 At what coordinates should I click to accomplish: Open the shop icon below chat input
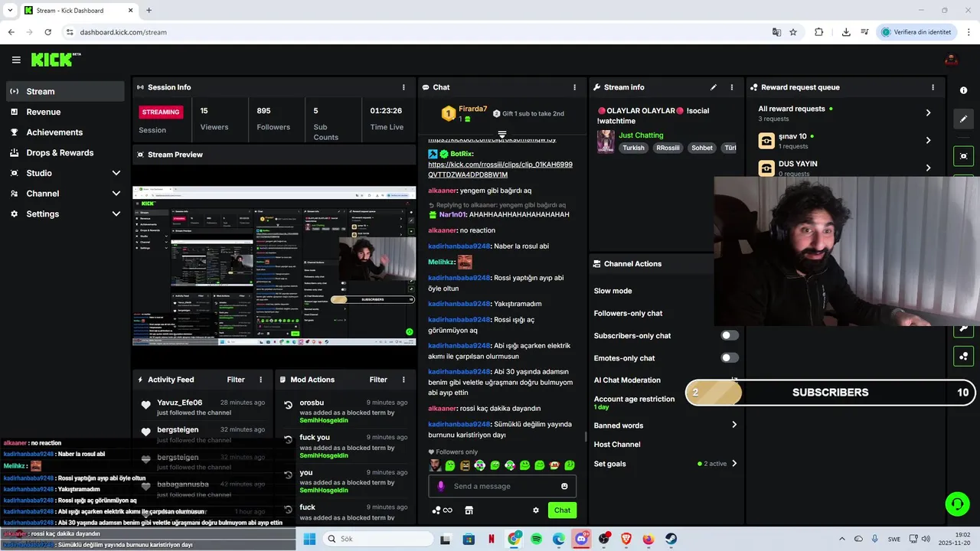tap(469, 510)
